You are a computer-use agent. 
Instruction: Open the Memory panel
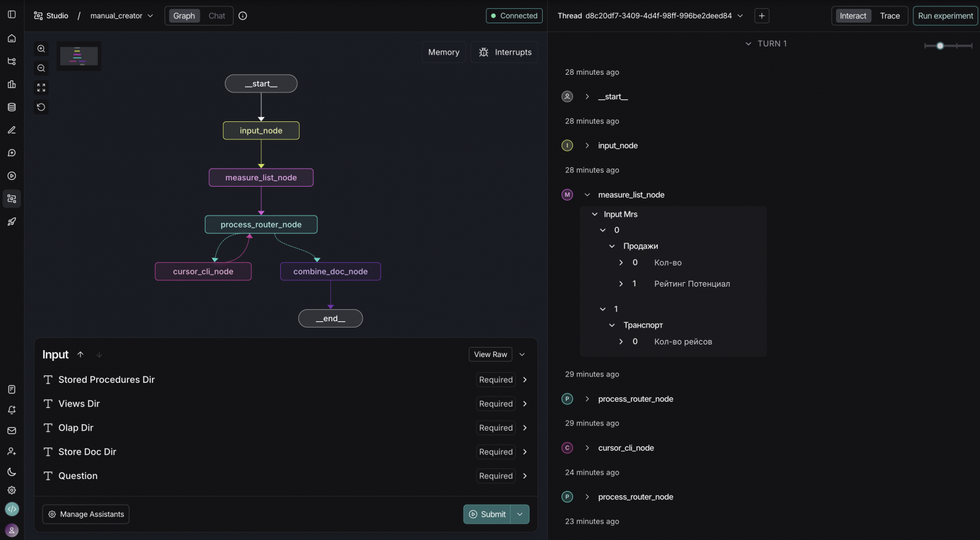tap(444, 52)
